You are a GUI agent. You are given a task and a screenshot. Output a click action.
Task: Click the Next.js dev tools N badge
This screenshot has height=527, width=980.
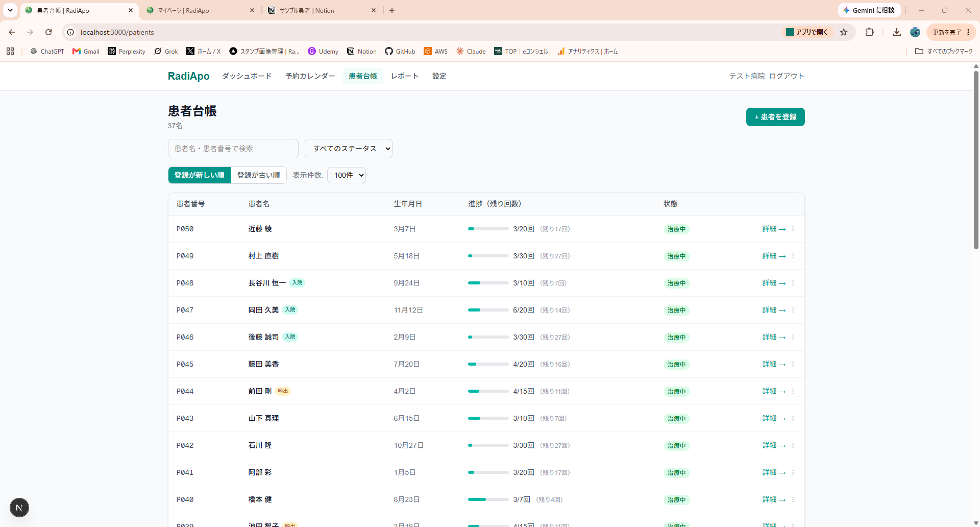pyautogui.click(x=19, y=508)
